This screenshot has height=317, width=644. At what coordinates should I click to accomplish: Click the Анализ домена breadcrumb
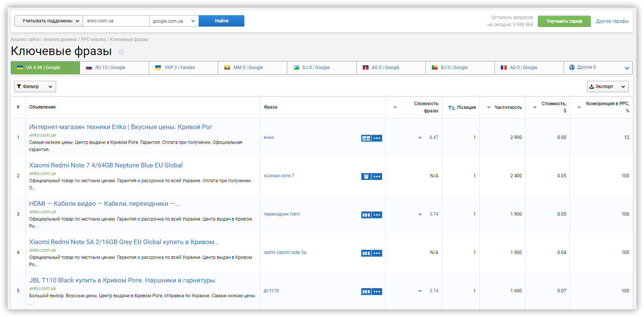click(60, 39)
